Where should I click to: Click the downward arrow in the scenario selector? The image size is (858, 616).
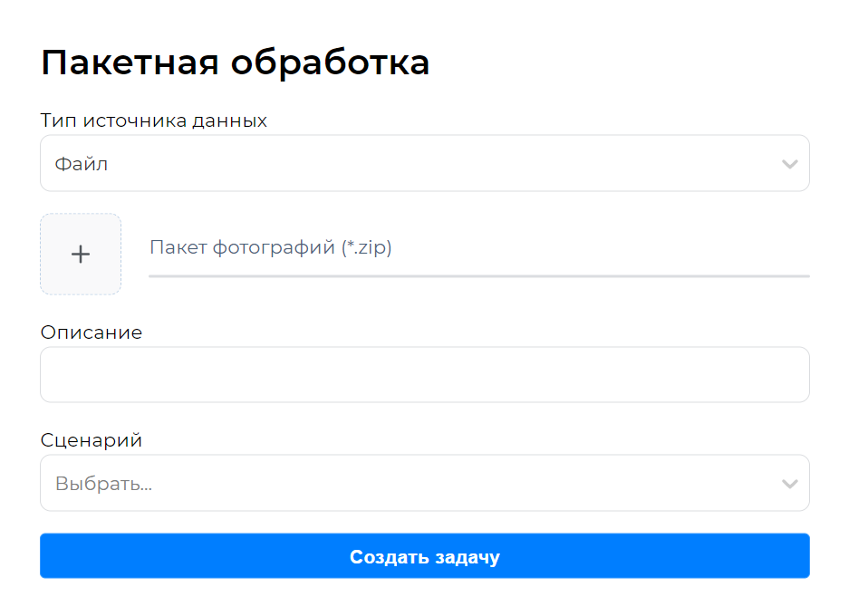point(787,483)
